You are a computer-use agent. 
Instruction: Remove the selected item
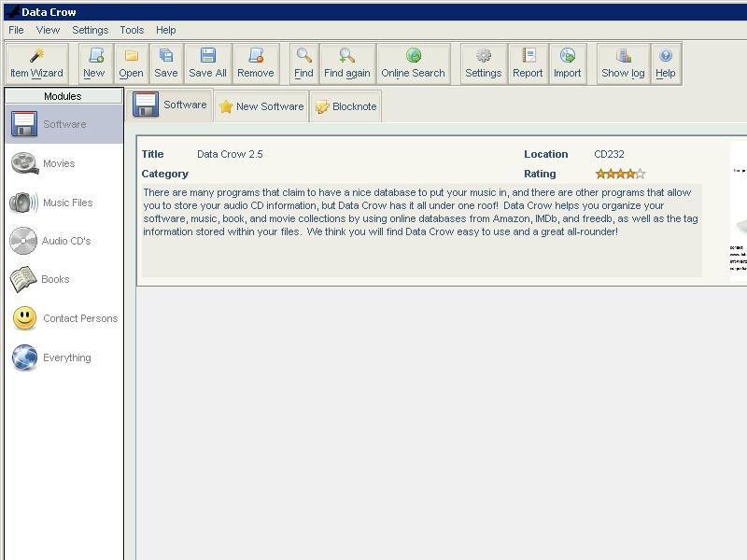(256, 63)
